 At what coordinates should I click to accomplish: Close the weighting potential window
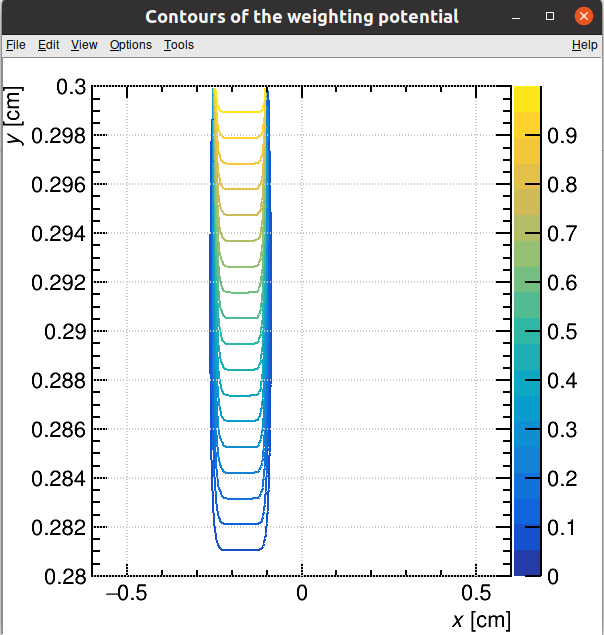click(582, 17)
